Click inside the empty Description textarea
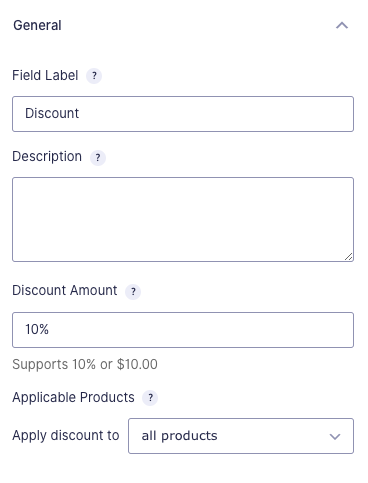Viewport: 368px width, 483px height. pyautogui.click(x=183, y=219)
